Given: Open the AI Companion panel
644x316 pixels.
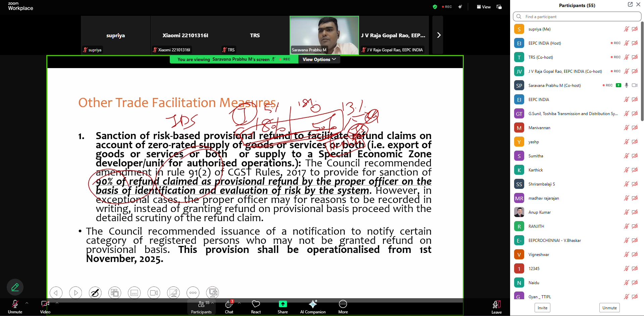Looking at the screenshot, I should click(312, 307).
